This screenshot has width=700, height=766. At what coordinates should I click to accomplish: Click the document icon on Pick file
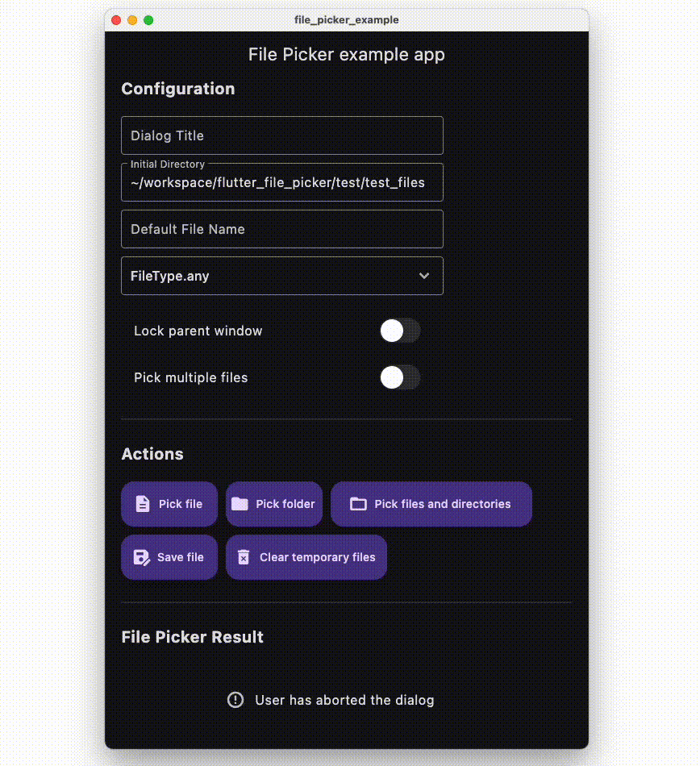(x=143, y=504)
